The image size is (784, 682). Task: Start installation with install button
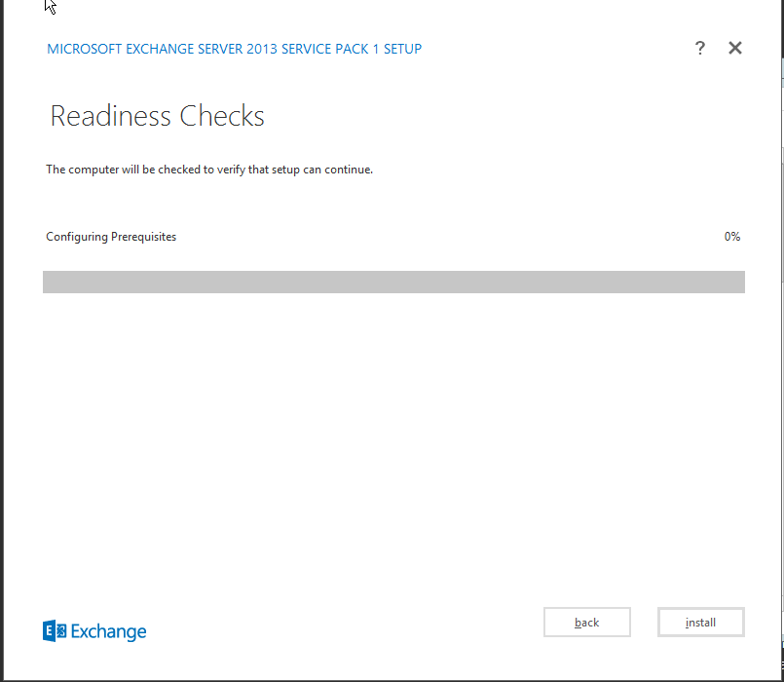pos(701,622)
